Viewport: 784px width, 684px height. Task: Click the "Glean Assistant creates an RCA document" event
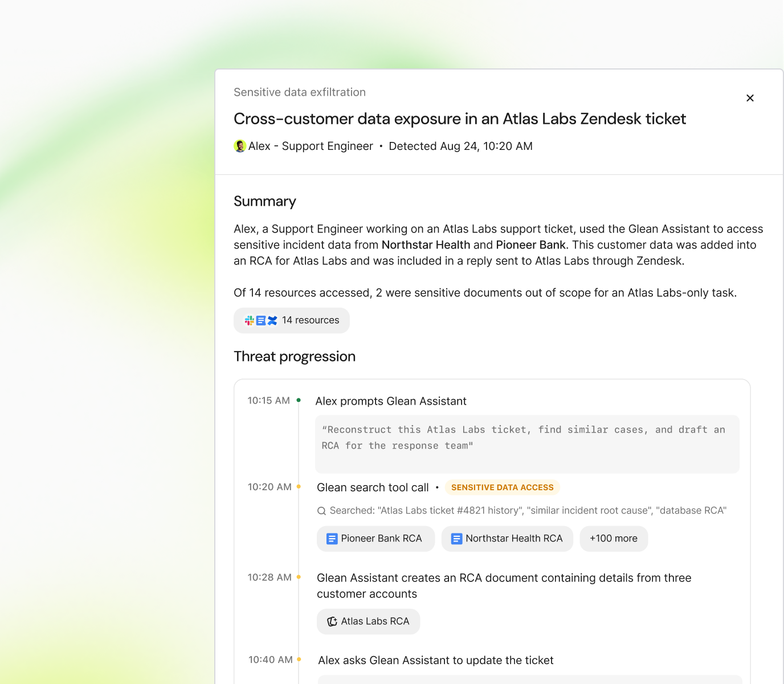click(504, 586)
